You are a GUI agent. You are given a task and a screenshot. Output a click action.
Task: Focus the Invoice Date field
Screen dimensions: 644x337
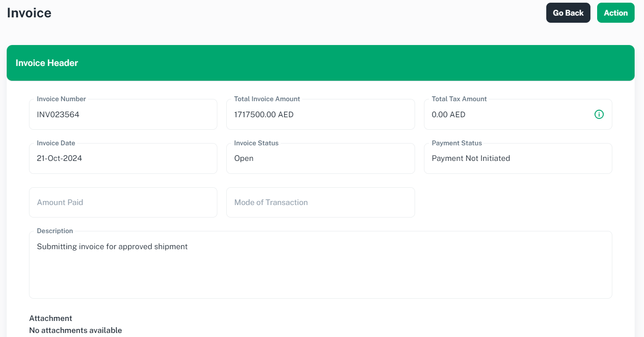click(123, 158)
